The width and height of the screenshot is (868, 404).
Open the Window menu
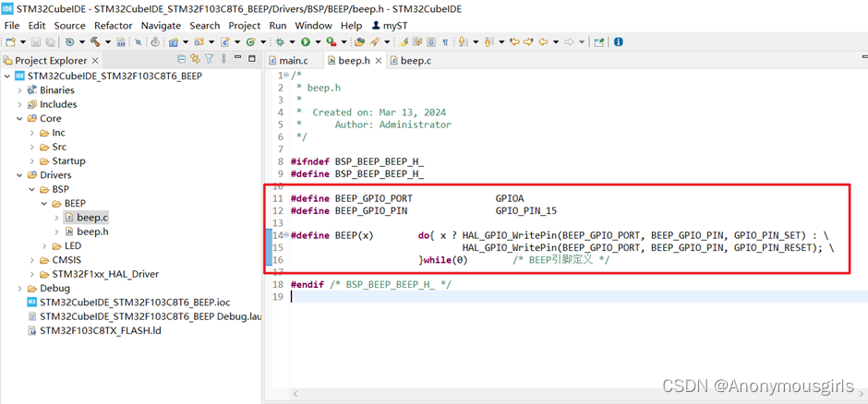(313, 26)
